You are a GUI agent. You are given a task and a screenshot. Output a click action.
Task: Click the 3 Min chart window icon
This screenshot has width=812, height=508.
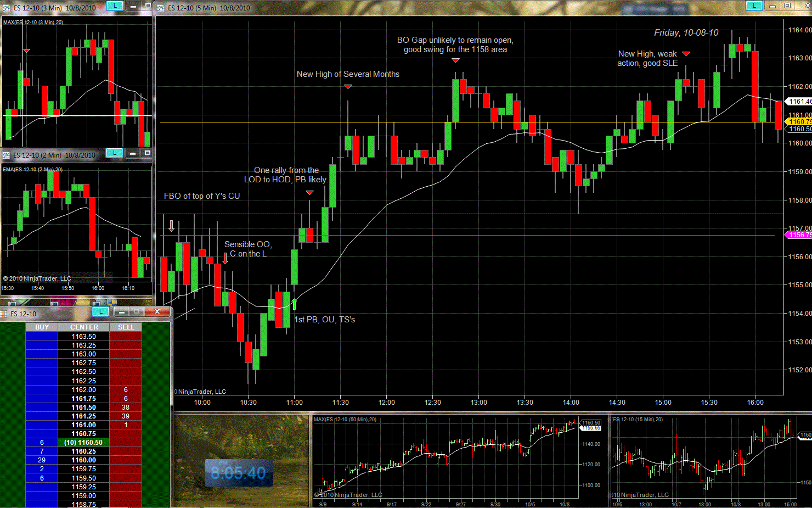[x=7, y=8]
